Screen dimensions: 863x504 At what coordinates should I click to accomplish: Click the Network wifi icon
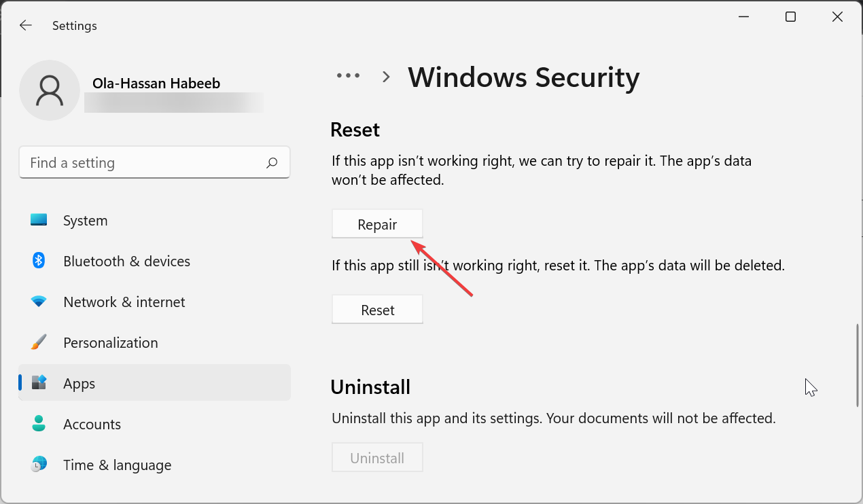[x=39, y=302]
